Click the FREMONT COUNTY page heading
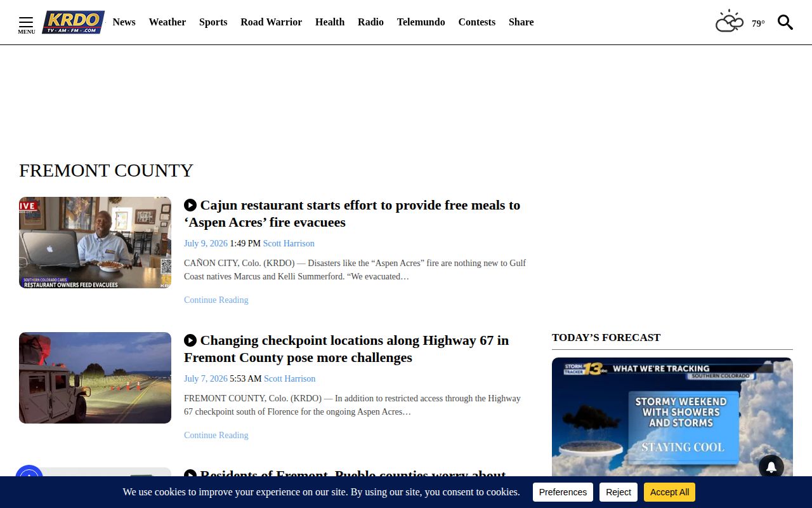The height and width of the screenshot is (508, 812). (106, 170)
